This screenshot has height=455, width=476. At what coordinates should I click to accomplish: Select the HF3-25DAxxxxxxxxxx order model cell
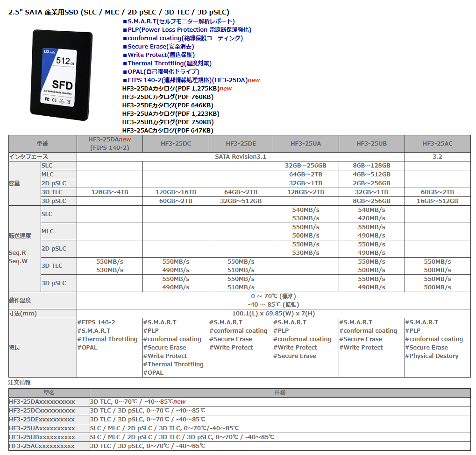(x=49, y=402)
